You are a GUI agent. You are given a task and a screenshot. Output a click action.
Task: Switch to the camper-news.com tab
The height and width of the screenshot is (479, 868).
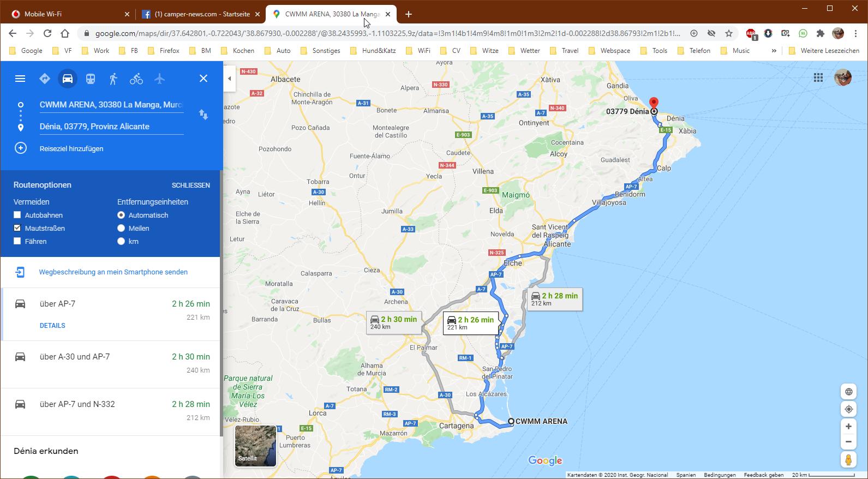200,14
